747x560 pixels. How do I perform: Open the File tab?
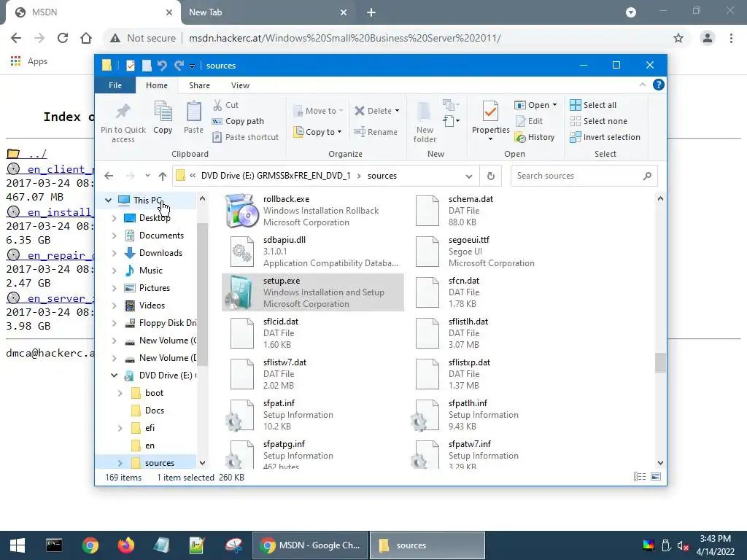(x=115, y=85)
